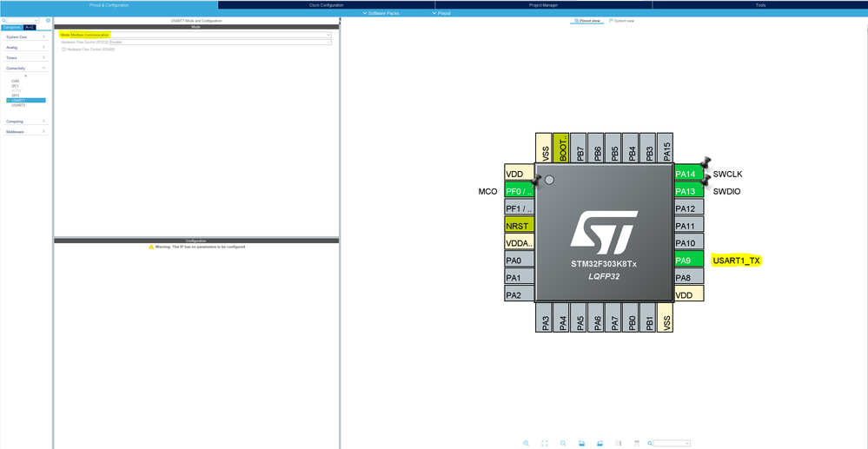
Task: Click pin PA9 on the chip
Action: click(x=689, y=259)
